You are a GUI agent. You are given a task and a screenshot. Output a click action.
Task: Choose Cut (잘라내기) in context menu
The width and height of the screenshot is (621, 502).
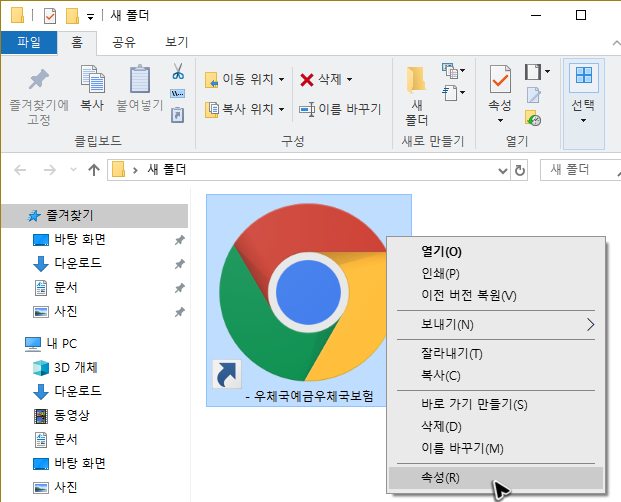(x=496, y=354)
